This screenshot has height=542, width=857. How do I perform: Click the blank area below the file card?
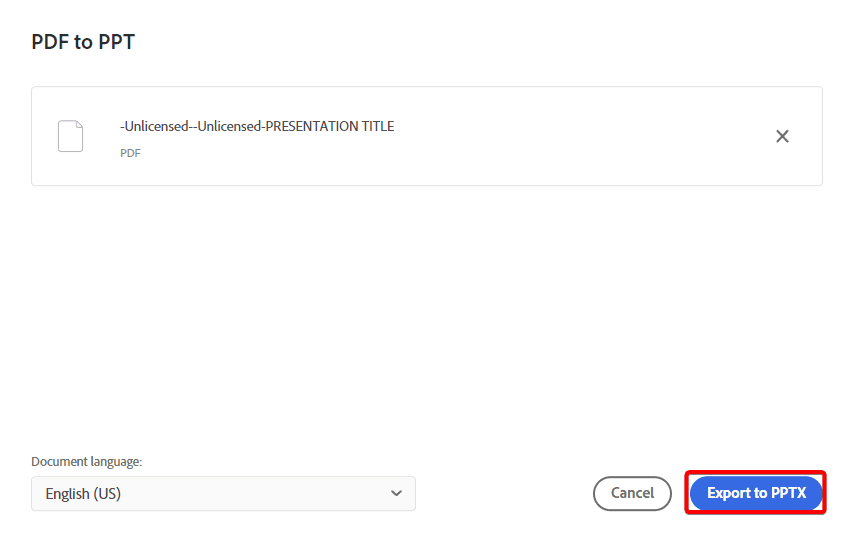426,317
